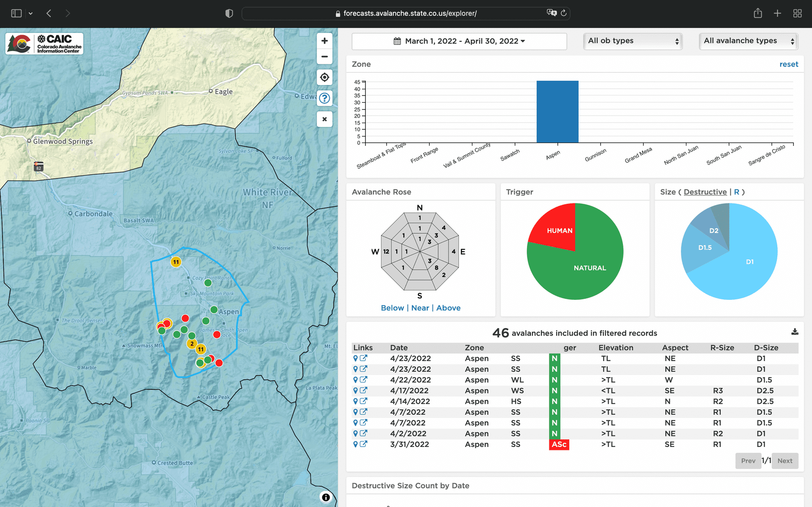Filter rose by Below treeline
This screenshot has width=812, height=507.
pos(392,308)
